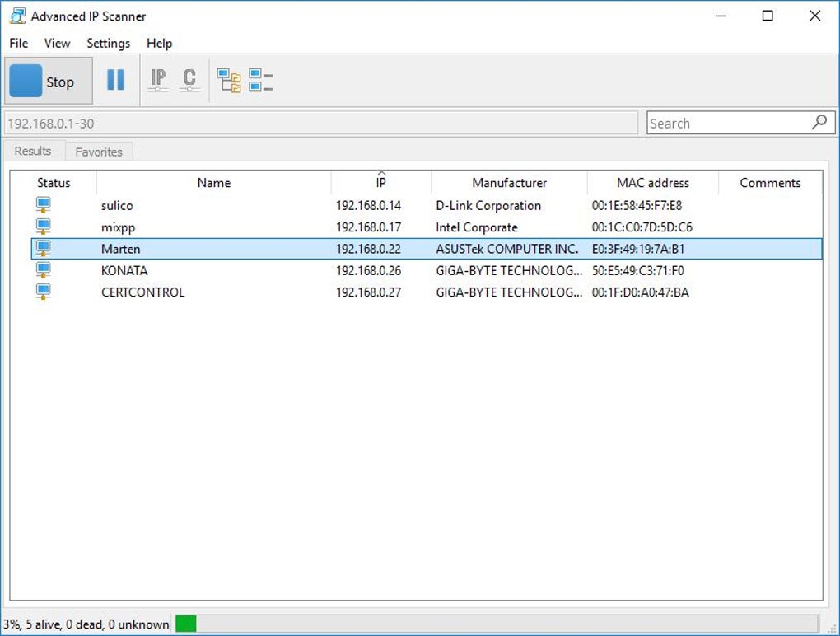Image resolution: width=840 pixels, height=636 pixels.
Task: Click the computer status icon for CERTCONTROL
Action: click(x=44, y=292)
